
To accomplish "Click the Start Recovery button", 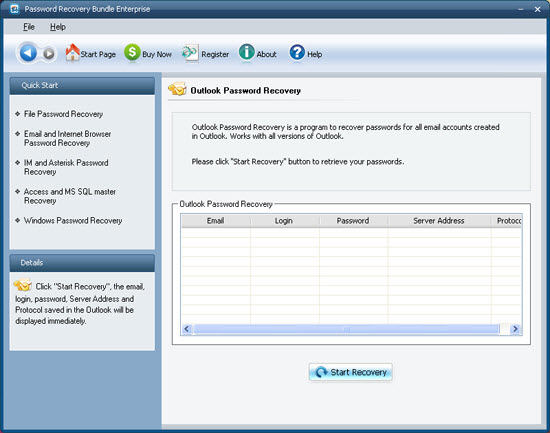I will pos(350,372).
